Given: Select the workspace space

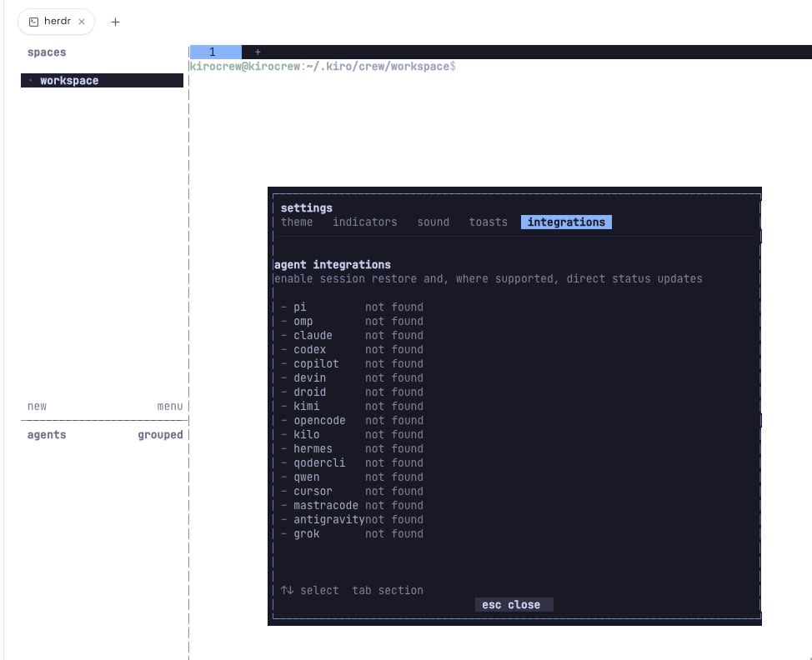Looking at the screenshot, I should (x=102, y=80).
